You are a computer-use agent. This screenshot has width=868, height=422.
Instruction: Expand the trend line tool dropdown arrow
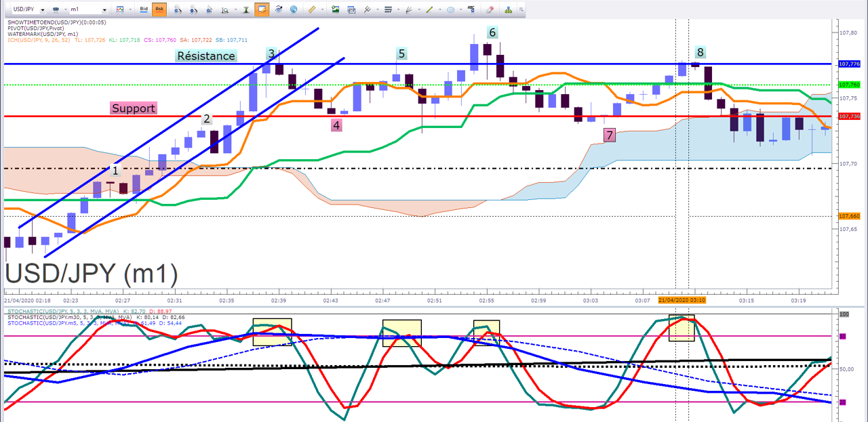pyautogui.click(x=439, y=9)
